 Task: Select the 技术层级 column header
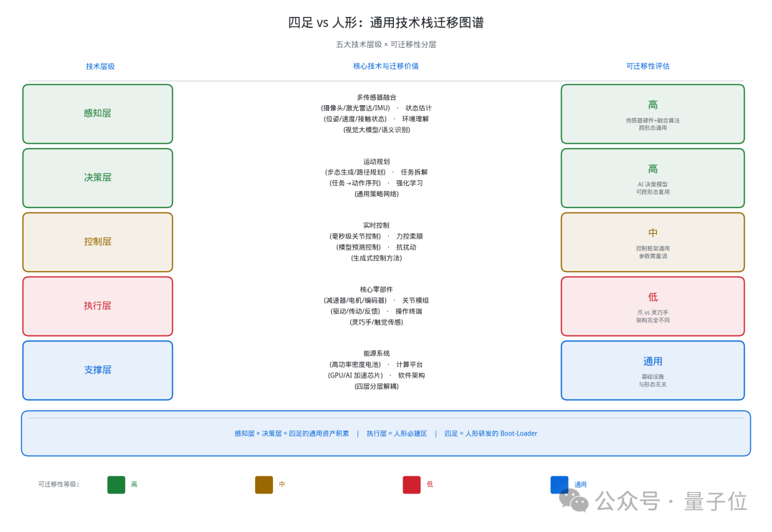[x=101, y=66]
